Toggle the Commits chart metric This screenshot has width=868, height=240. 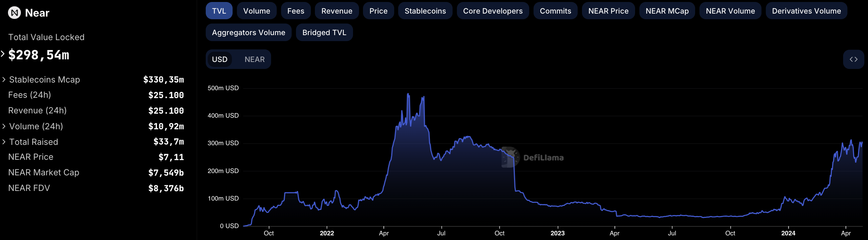pyautogui.click(x=556, y=11)
